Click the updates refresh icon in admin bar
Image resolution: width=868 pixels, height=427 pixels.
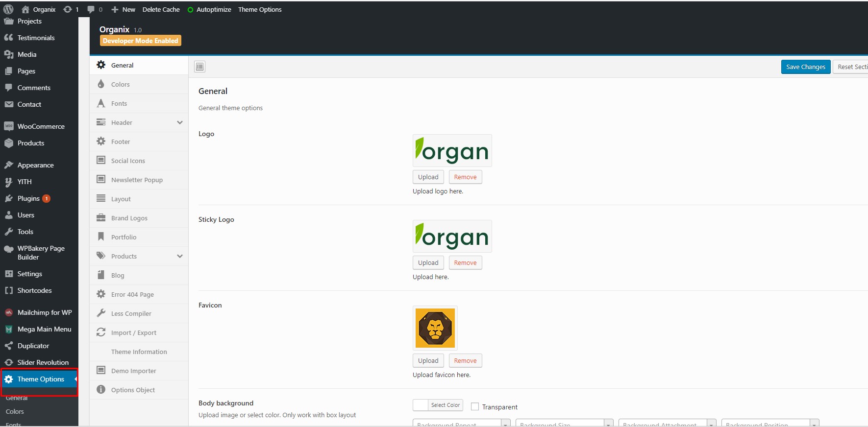click(x=68, y=9)
